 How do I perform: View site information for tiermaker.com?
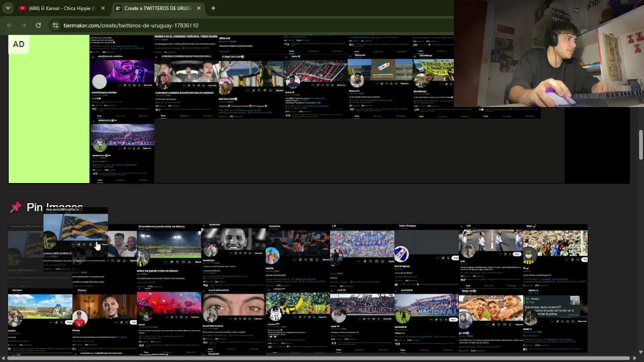[55, 25]
